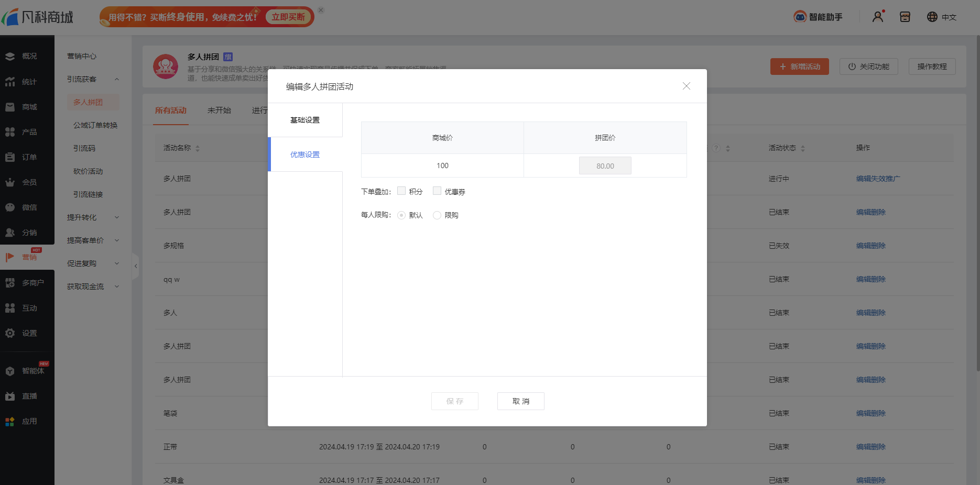Tick the 优惠券 checkbox
This screenshot has height=485, width=980.
[437, 191]
